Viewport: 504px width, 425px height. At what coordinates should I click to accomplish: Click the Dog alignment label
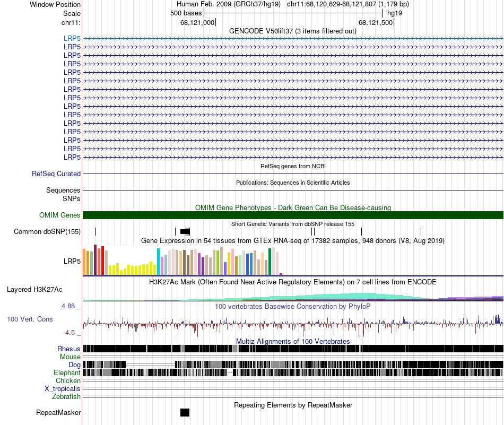pyautogui.click(x=75, y=365)
